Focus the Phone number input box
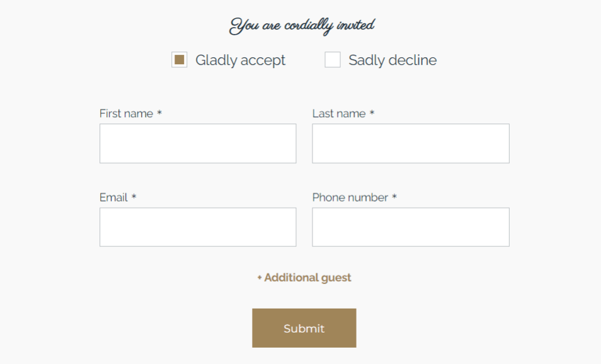This screenshot has height=364, width=601. click(410, 227)
